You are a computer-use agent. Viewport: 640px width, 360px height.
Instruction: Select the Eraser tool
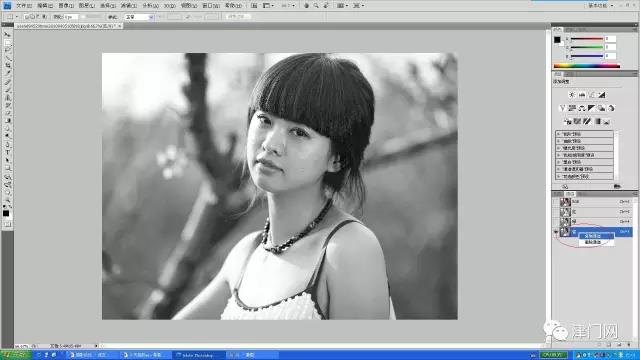click(x=7, y=113)
